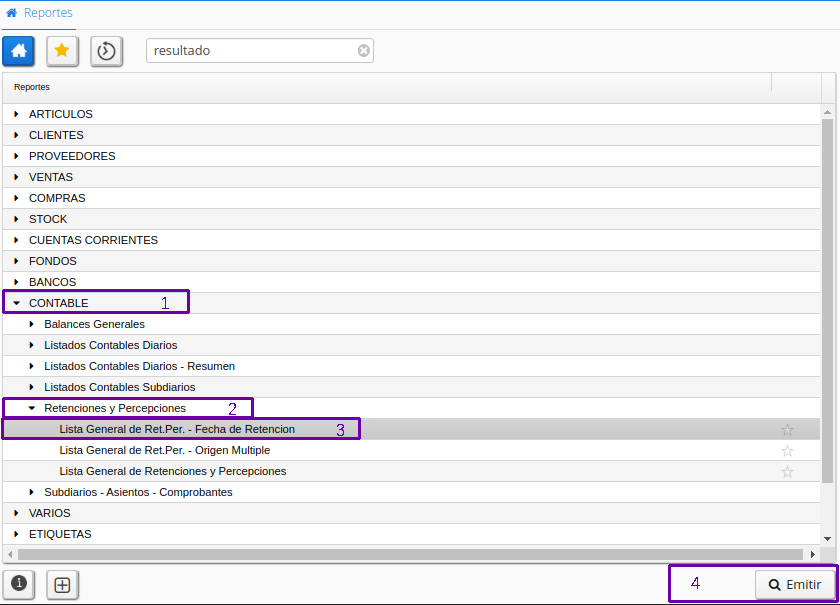Click the horizontal scrollbar right arrow

click(813, 554)
